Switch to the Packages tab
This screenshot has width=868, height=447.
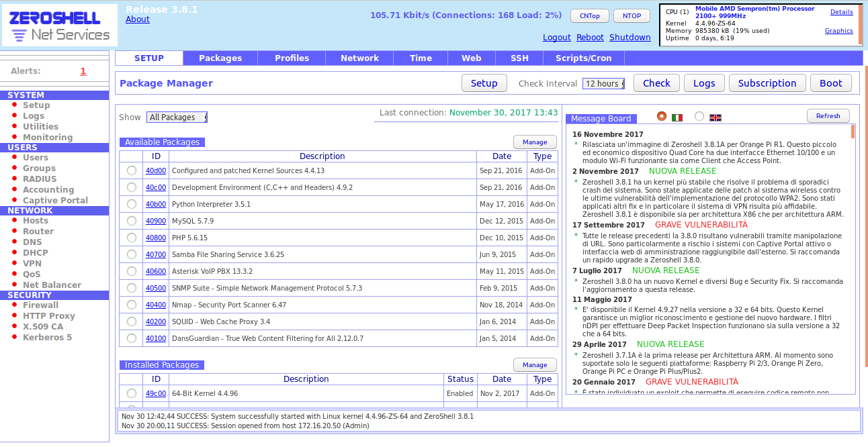[x=220, y=58]
